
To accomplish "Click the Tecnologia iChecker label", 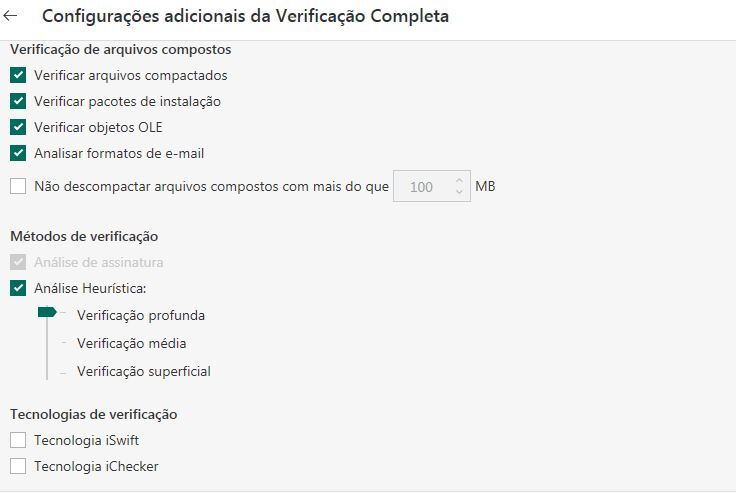I will click(96, 466).
